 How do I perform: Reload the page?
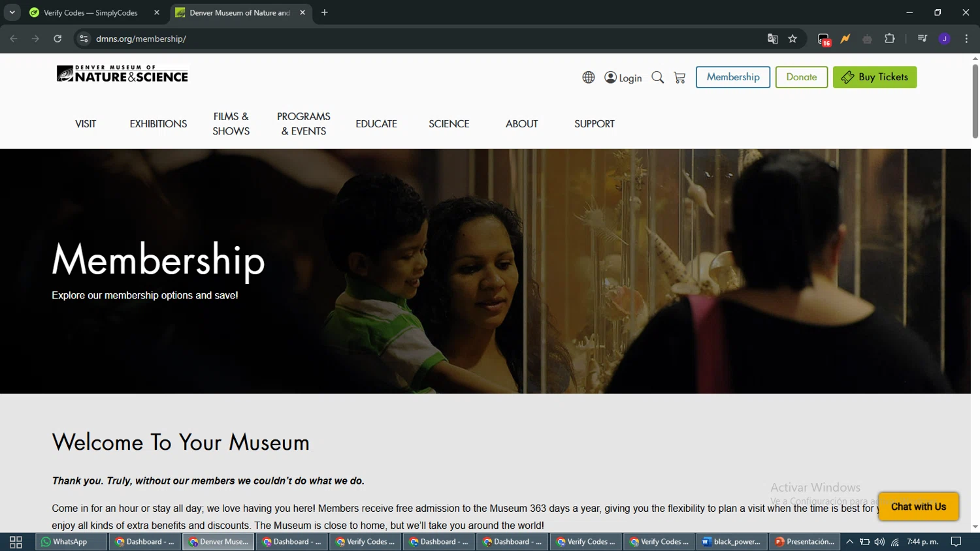[x=57, y=39]
